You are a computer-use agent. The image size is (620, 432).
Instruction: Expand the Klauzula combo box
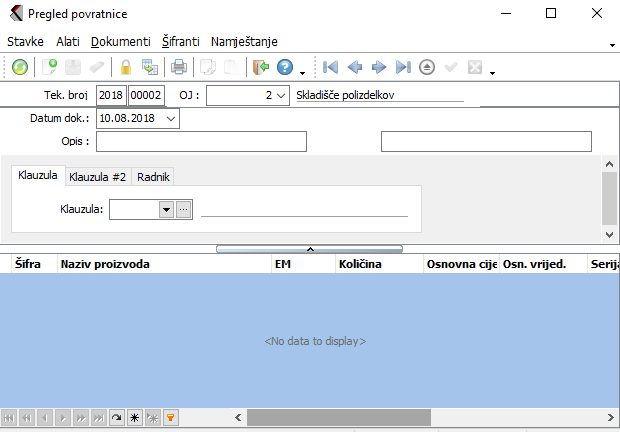coord(166,210)
